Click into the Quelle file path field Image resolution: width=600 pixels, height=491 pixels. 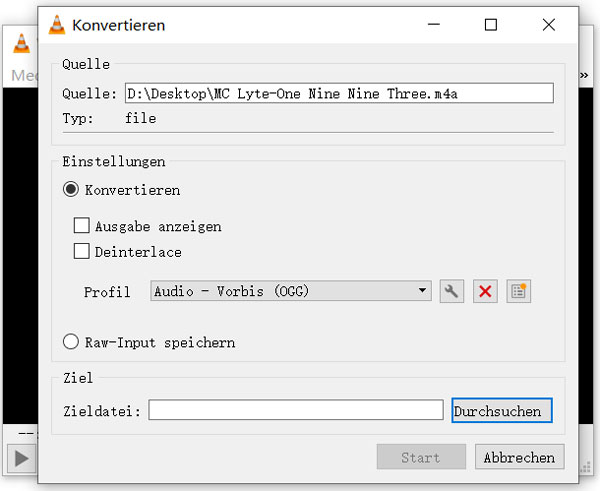point(338,93)
